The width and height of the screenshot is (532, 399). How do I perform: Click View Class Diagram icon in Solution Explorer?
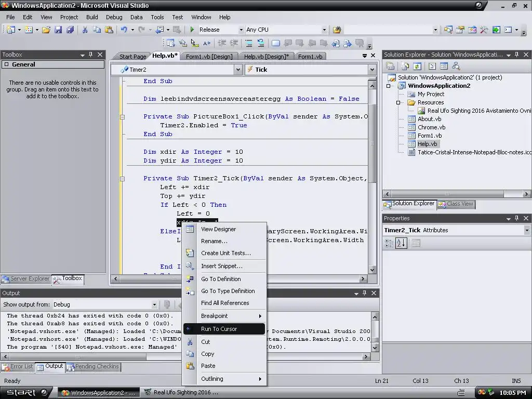[x=456, y=66]
